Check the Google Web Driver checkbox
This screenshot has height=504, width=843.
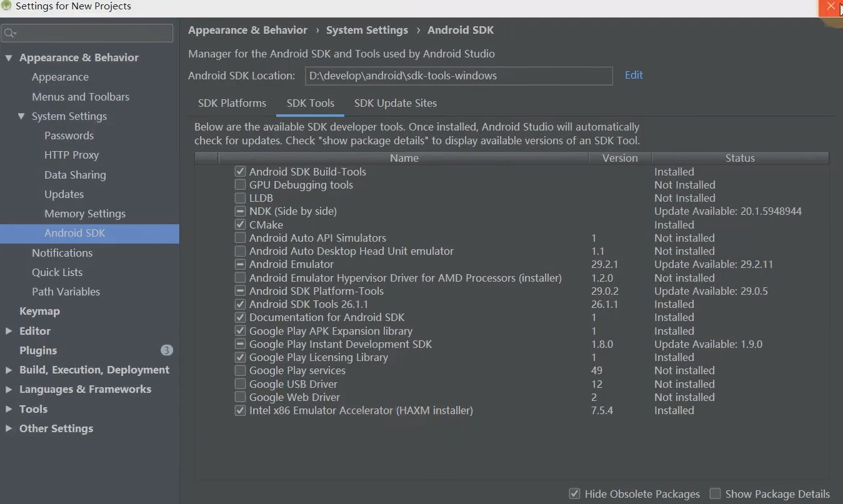pyautogui.click(x=240, y=397)
